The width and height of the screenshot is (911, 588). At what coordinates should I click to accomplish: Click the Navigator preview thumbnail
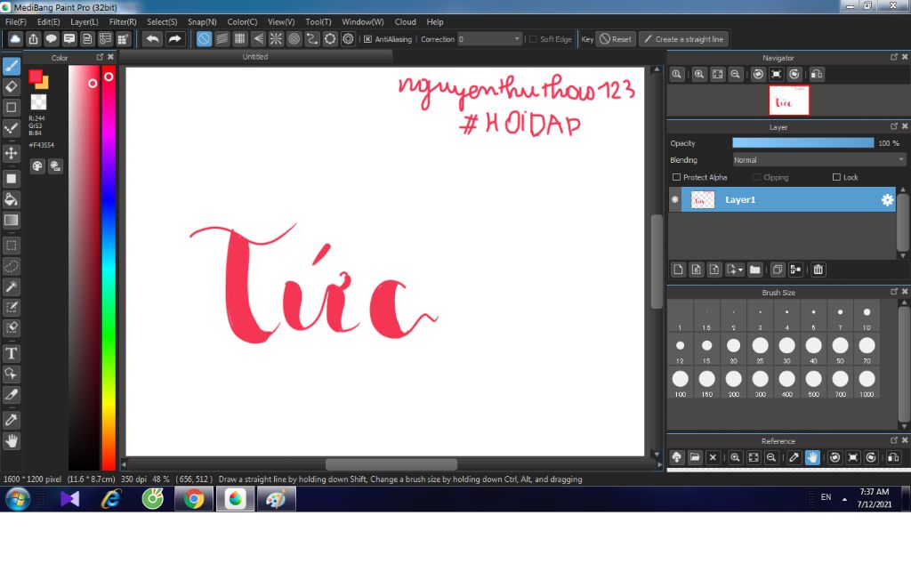coord(788,101)
